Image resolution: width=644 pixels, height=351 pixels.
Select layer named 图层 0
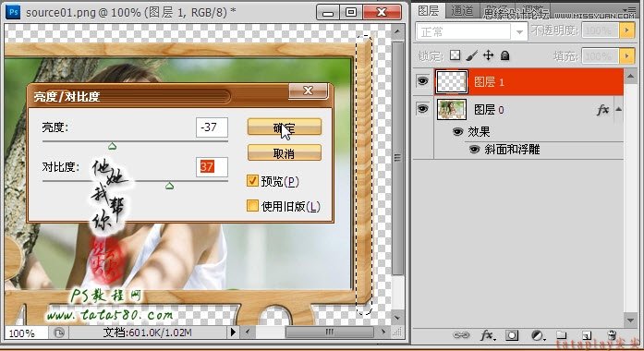point(489,110)
